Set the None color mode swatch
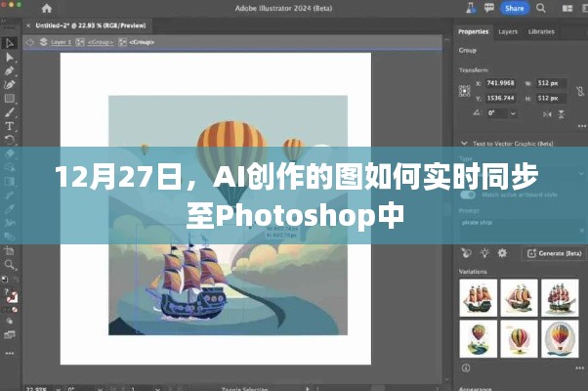Screen dimensions: 588x391 pyautogui.click(x=15, y=310)
